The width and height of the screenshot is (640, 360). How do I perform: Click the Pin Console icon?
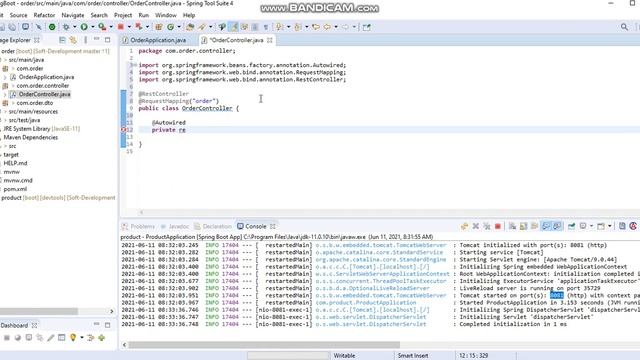tap(571, 226)
